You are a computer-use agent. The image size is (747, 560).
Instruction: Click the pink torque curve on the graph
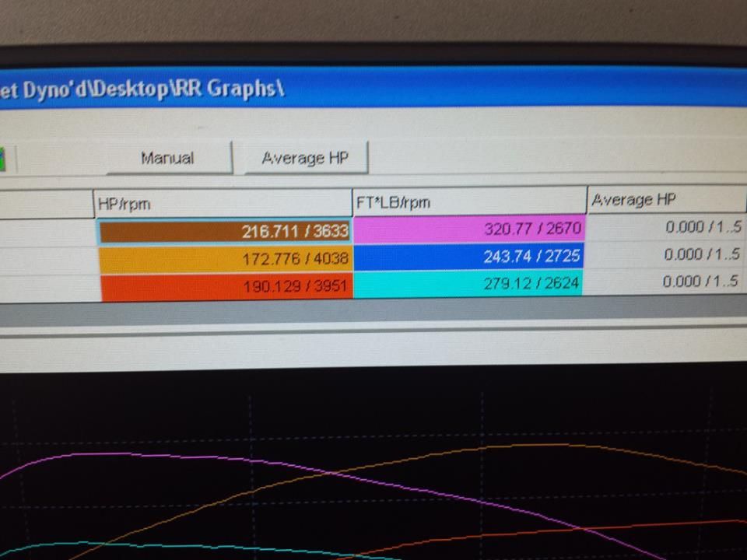(x=117, y=453)
